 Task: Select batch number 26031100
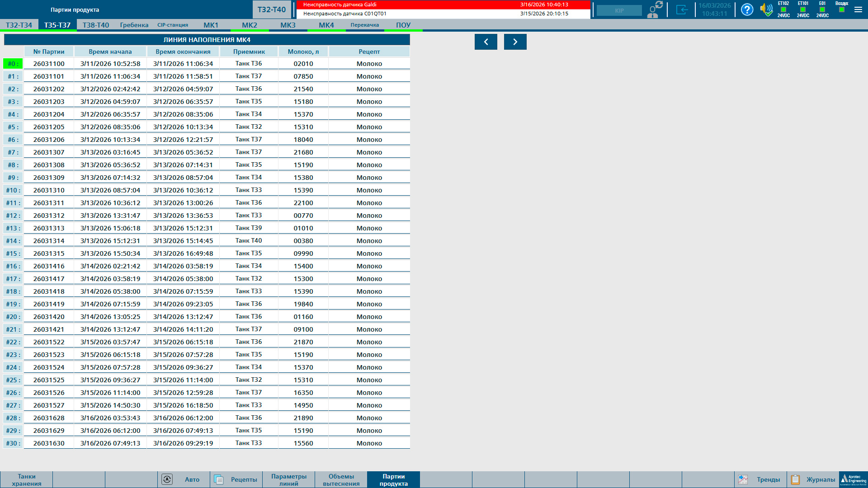[x=49, y=64]
